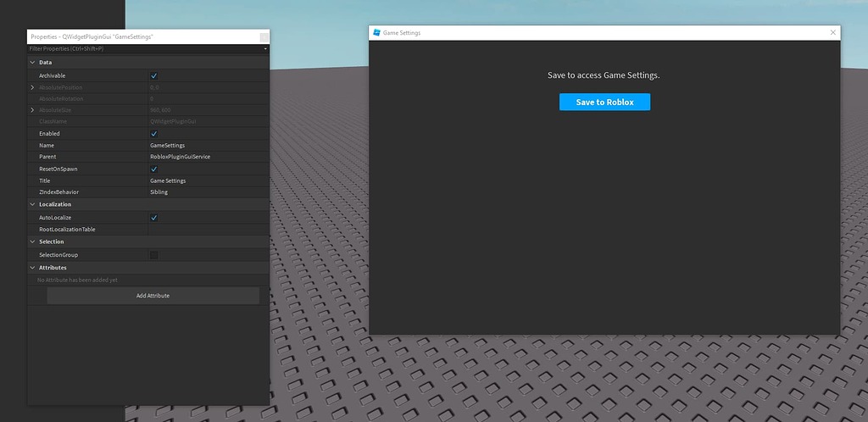
Task: Collapse the Data section
Action: point(32,63)
